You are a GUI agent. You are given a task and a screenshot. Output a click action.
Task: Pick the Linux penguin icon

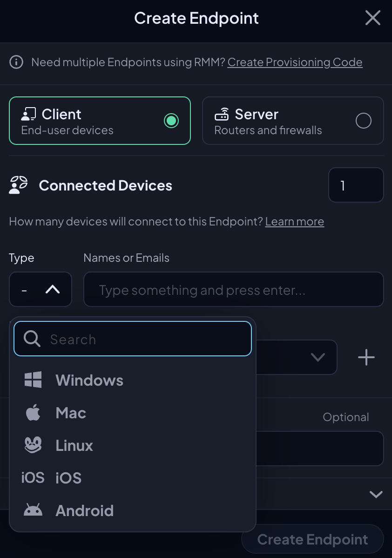click(x=33, y=445)
